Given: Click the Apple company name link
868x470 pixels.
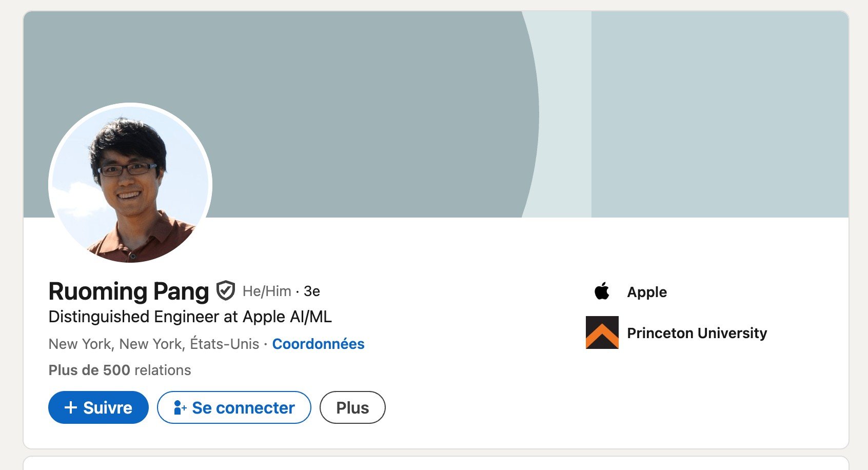Looking at the screenshot, I should coord(647,292).
